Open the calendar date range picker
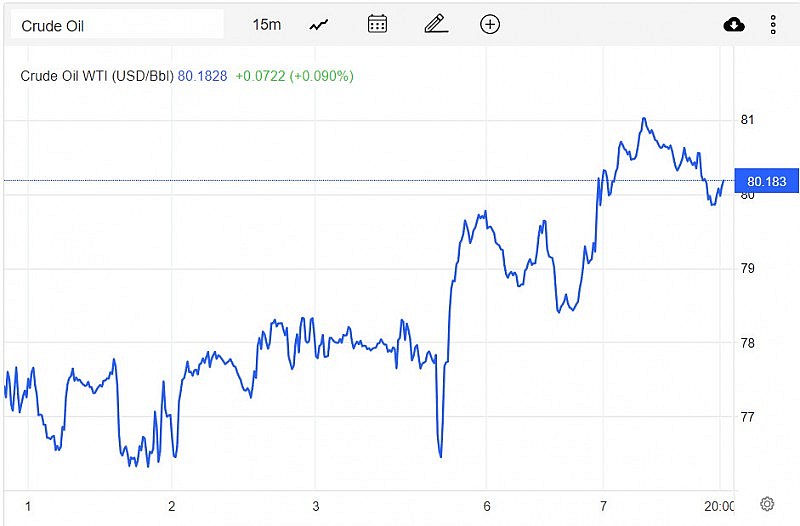This screenshot has width=800, height=526. [x=377, y=24]
